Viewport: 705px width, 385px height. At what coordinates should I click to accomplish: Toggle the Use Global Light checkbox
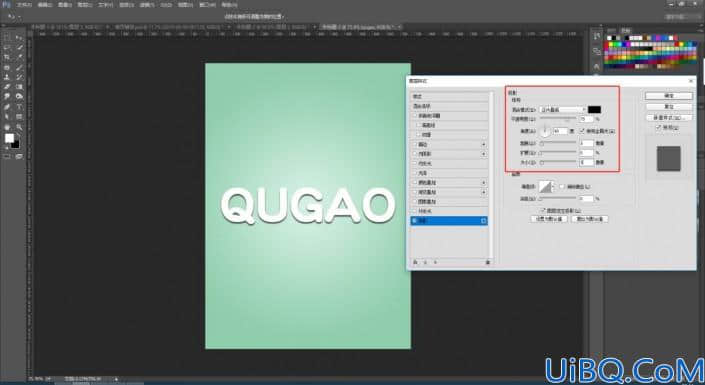point(582,131)
